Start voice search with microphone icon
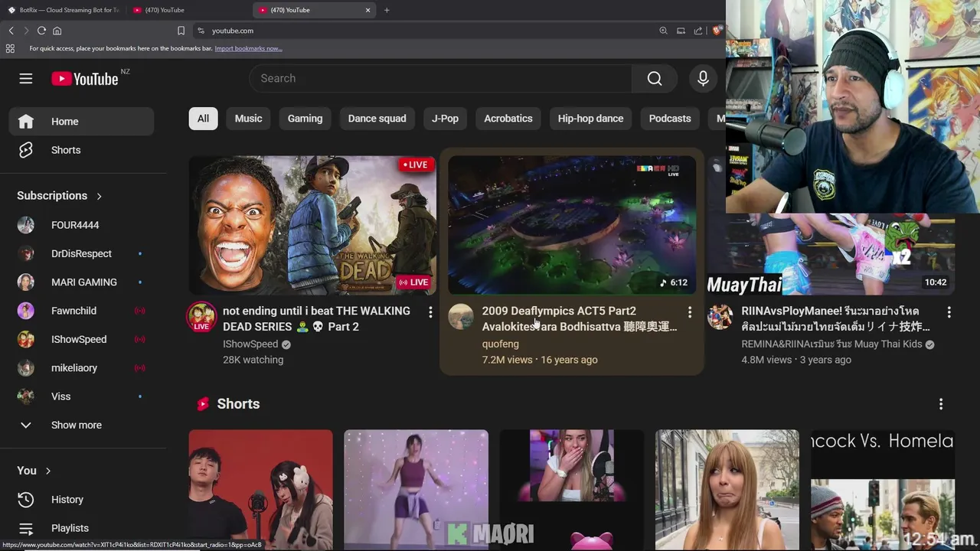 pos(703,78)
